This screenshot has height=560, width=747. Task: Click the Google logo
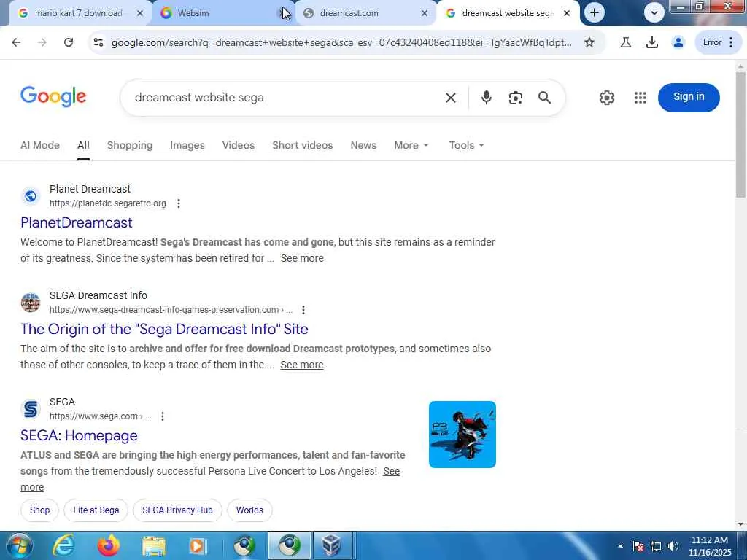(53, 97)
